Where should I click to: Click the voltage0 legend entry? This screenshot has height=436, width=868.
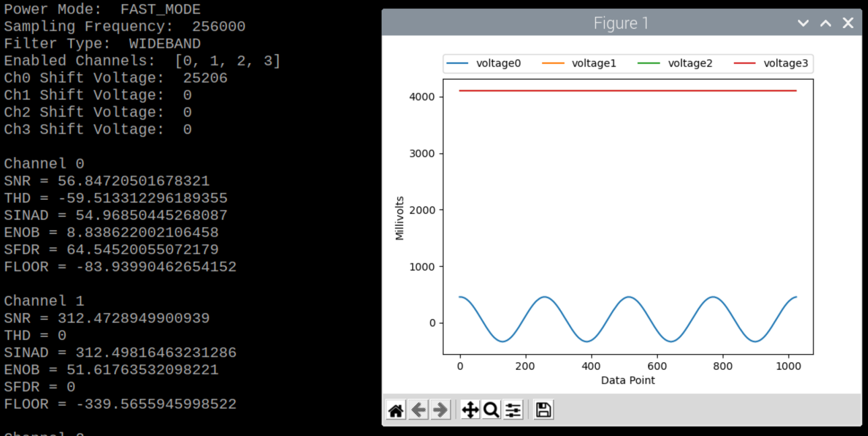[x=498, y=63]
